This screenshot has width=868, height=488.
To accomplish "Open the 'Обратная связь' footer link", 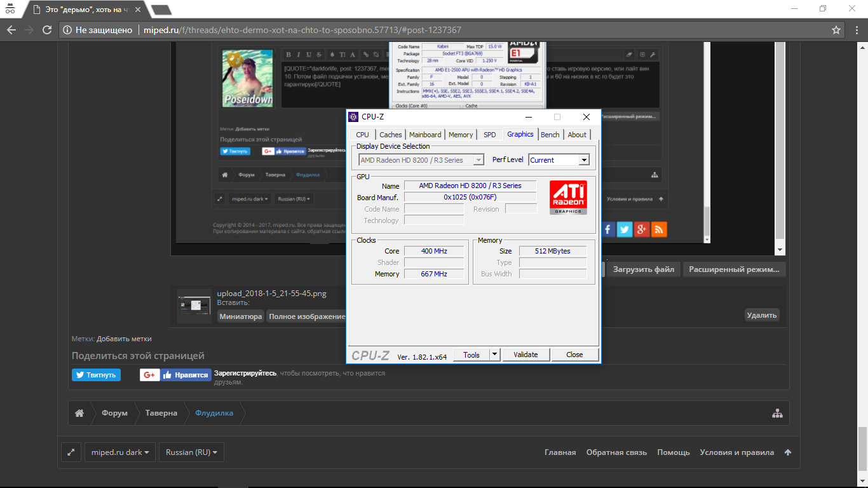I will 616,452.
